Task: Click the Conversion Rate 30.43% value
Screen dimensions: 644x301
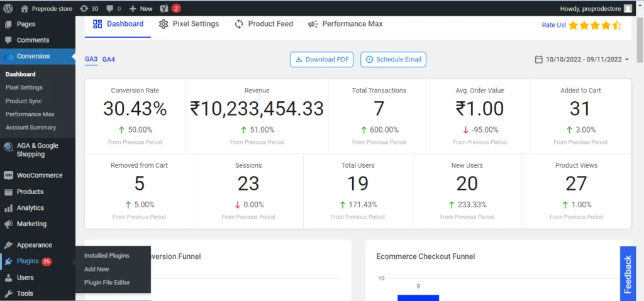Action: [x=135, y=109]
